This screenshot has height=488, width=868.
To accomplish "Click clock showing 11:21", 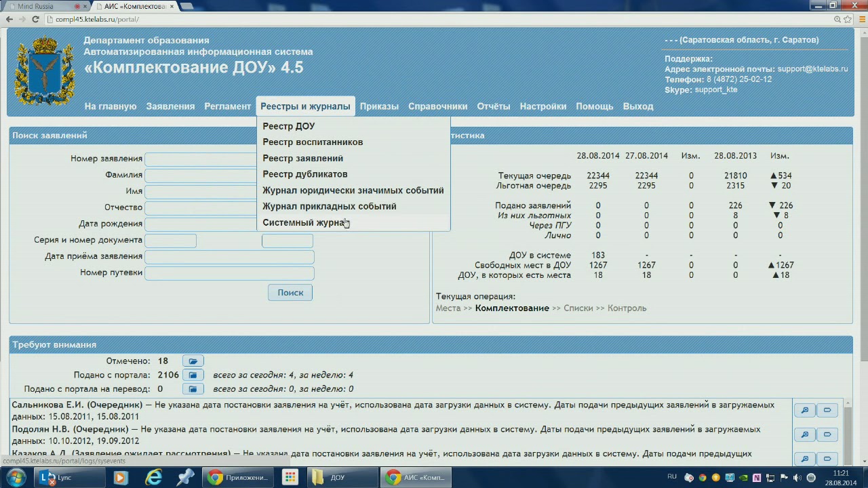I will tap(841, 473).
